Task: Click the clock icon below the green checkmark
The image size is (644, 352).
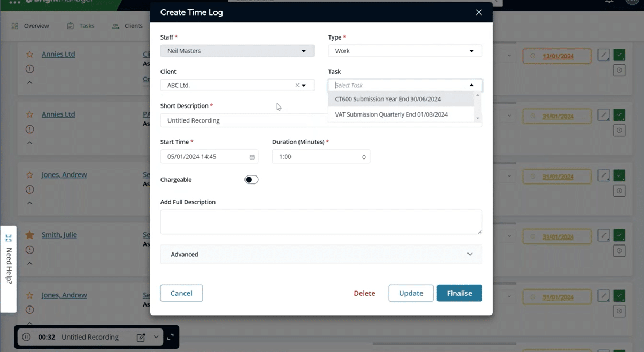Action: click(x=619, y=70)
